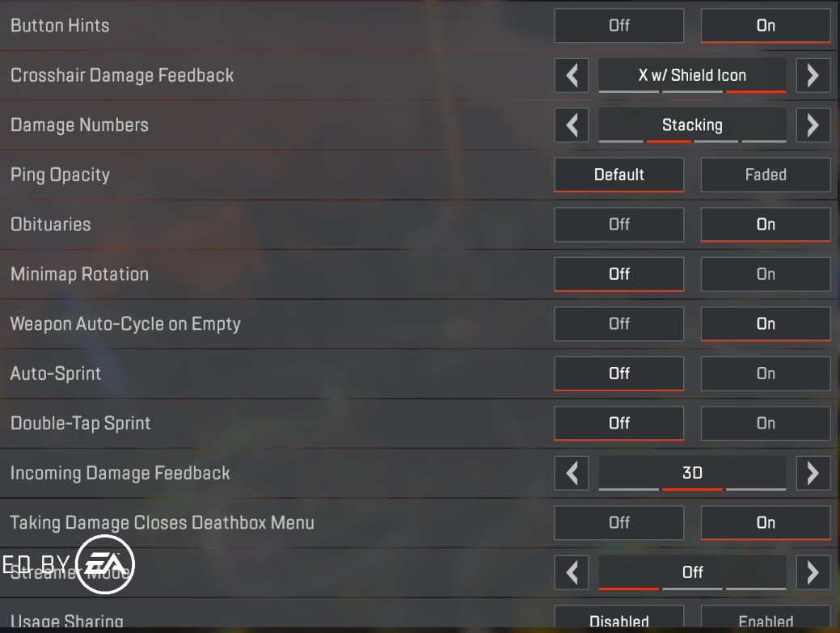Disable Obituaries
The image size is (840, 633).
[x=618, y=224]
